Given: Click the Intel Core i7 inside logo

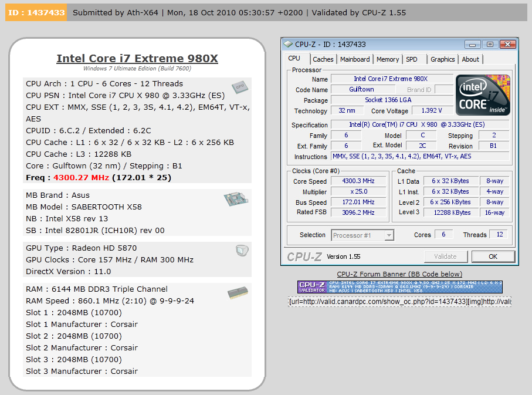Looking at the screenshot, I should [x=483, y=94].
